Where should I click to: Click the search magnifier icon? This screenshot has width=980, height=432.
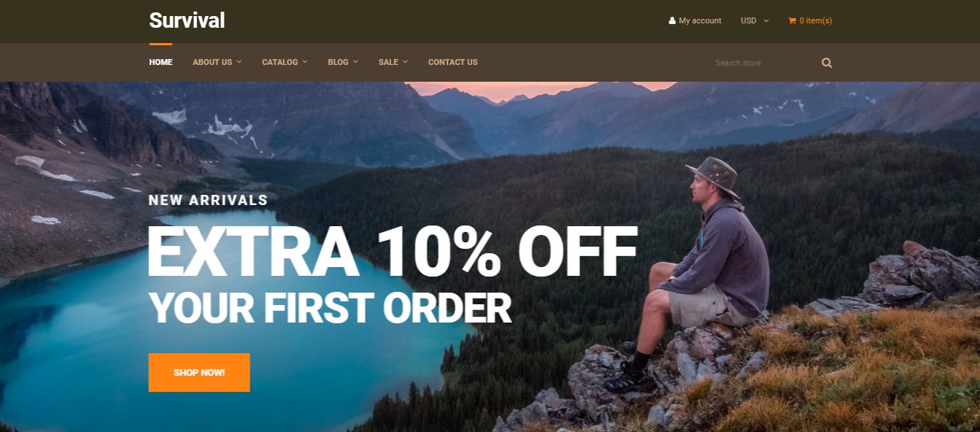tap(827, 63)
